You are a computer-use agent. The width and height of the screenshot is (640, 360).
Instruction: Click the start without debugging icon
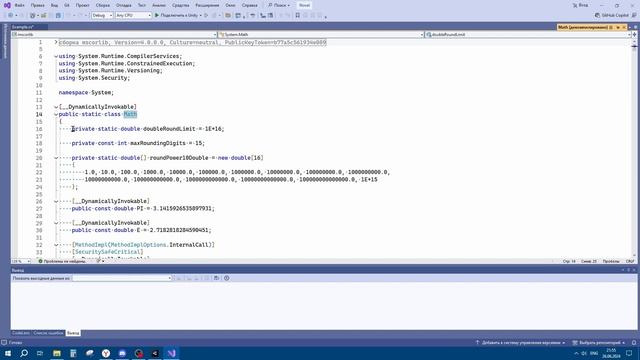[x=206, y=15]
